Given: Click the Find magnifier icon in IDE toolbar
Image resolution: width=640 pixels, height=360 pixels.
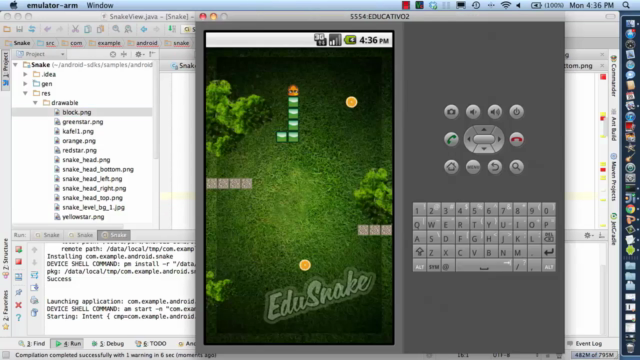Looking at the screenshot, I should (116, 29).
